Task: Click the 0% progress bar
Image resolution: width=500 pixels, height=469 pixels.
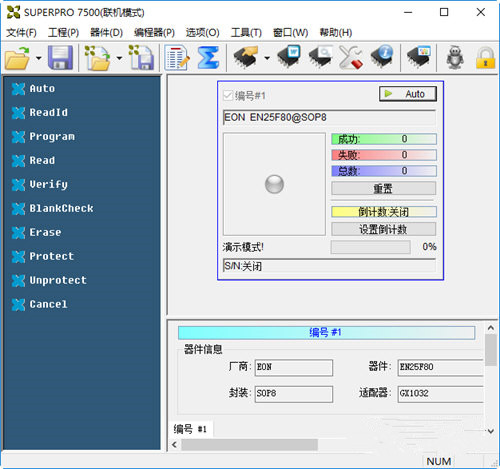Action: point(370,247)
